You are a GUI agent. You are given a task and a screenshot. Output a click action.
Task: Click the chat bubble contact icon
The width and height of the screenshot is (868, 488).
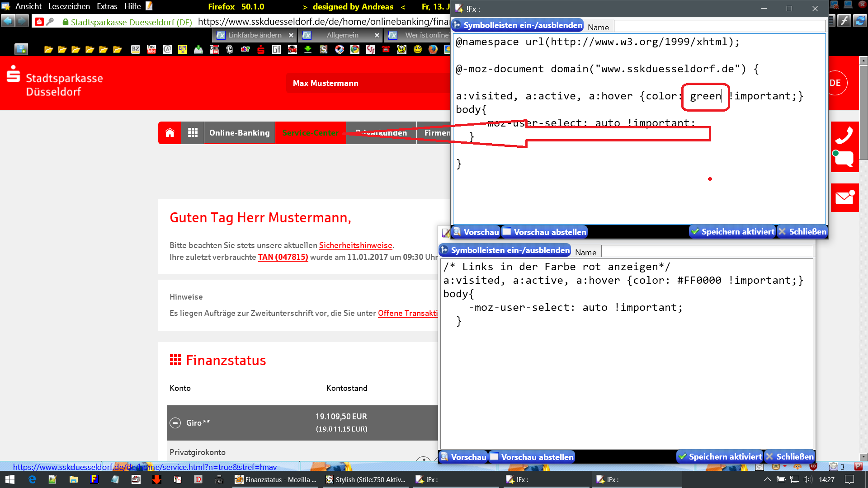[844, 159]
